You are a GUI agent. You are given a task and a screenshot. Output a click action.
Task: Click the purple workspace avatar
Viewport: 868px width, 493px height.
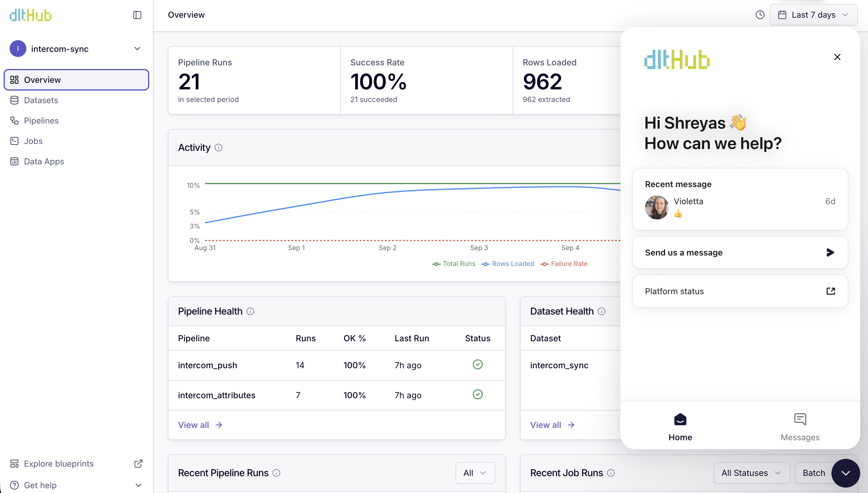[18, 49]
